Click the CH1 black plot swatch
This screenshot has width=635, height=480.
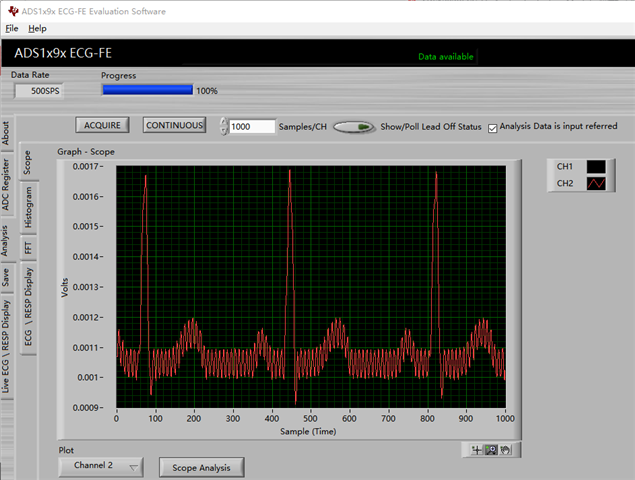tap(596, 166)
